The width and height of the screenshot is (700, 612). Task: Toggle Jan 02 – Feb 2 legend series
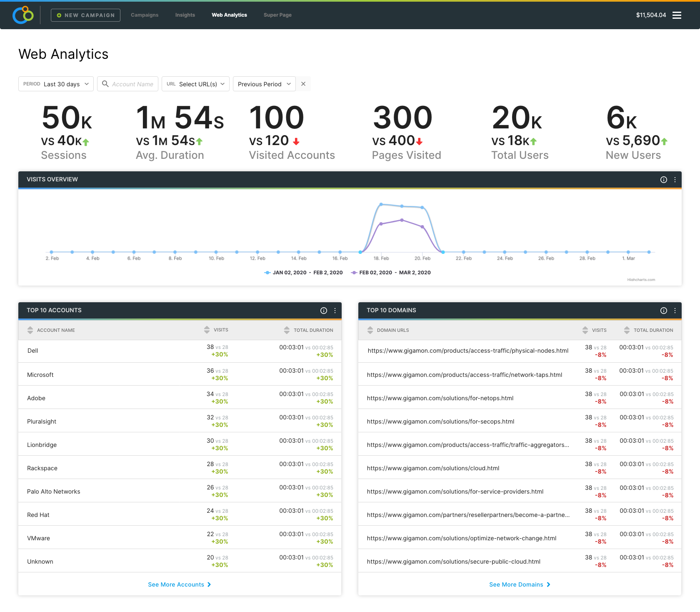click(303, 273)
